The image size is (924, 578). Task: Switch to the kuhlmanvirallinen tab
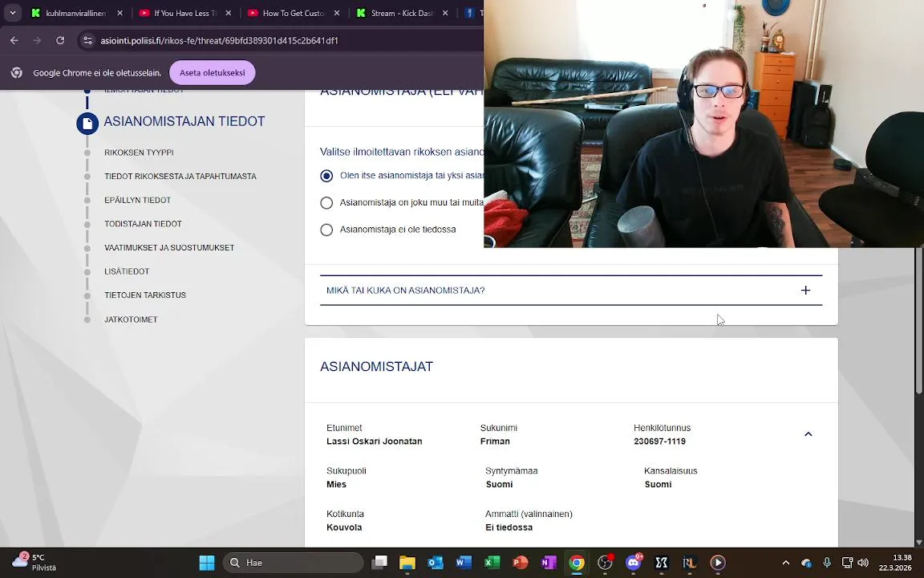(75, 13)
